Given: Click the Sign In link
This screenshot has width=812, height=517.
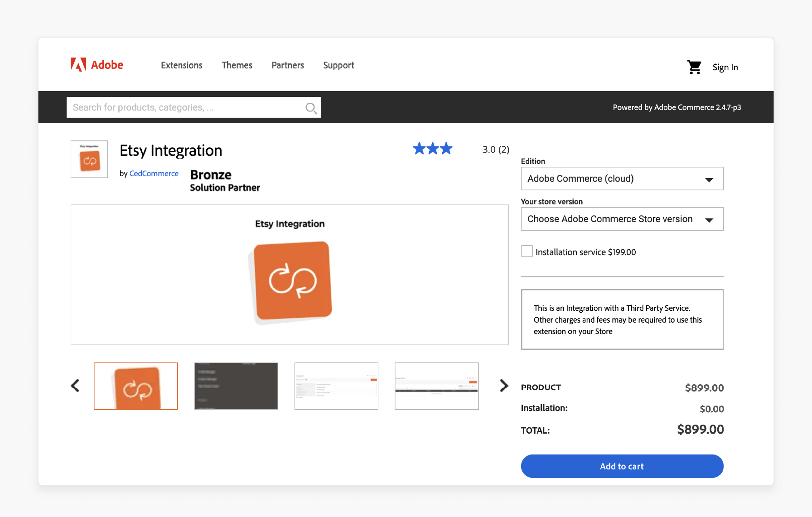Looking at the screenshot, I should pos(725,67).
